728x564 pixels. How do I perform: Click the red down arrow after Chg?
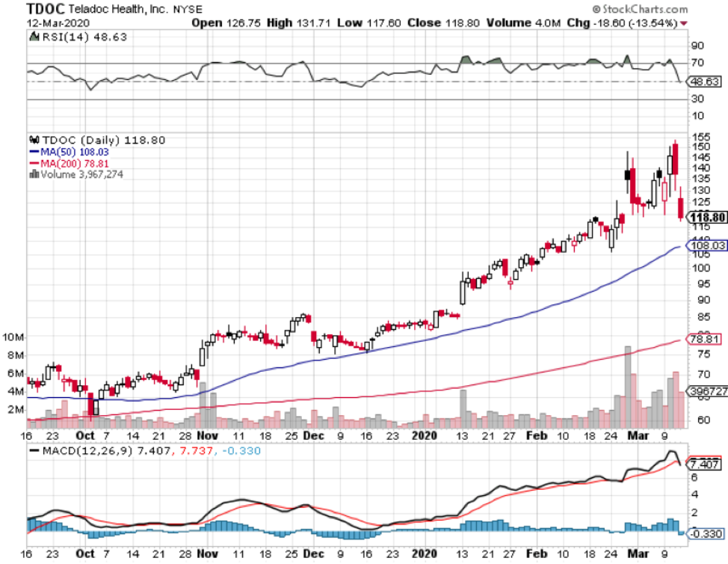click(684, 23)
